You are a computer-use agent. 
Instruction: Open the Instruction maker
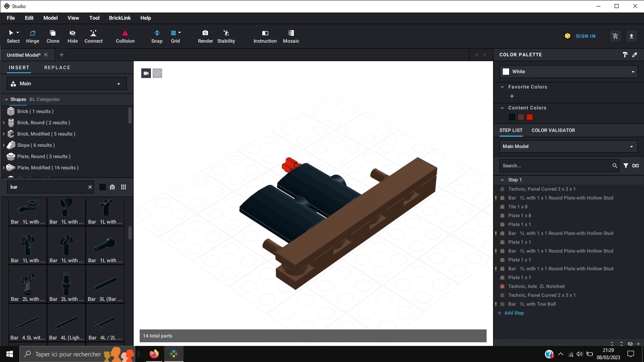[265, 36]
